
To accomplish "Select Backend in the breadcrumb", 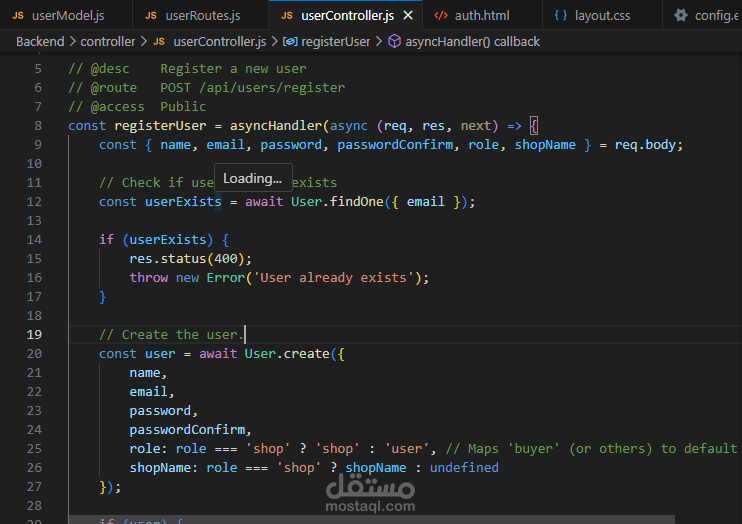I will click(x=40, y=42).
